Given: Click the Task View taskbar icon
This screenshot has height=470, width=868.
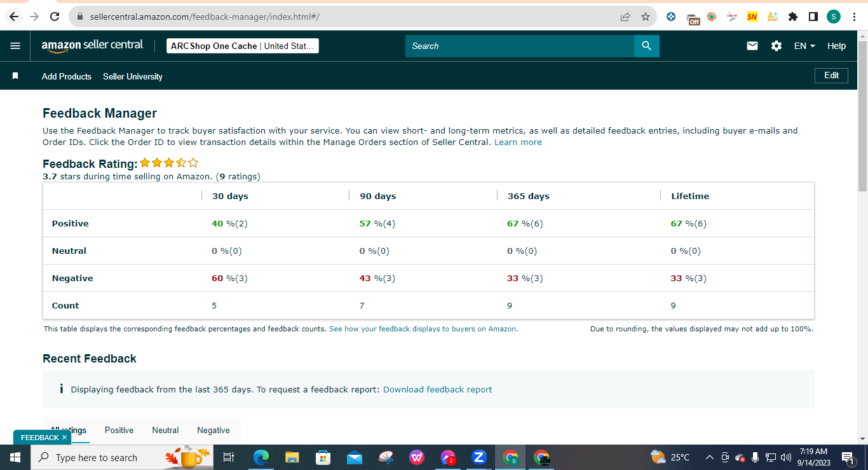Looking at the screenshot, I should [x=229, y=457].
